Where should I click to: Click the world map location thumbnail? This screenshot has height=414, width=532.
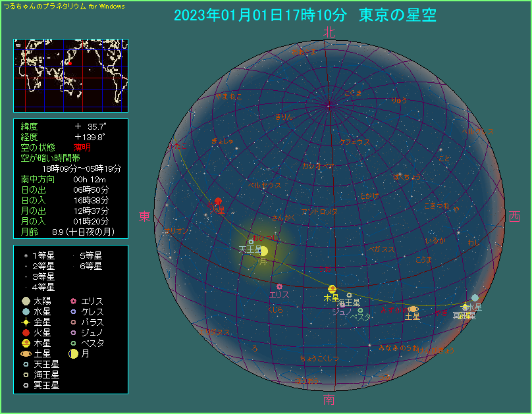click(70, 75)
